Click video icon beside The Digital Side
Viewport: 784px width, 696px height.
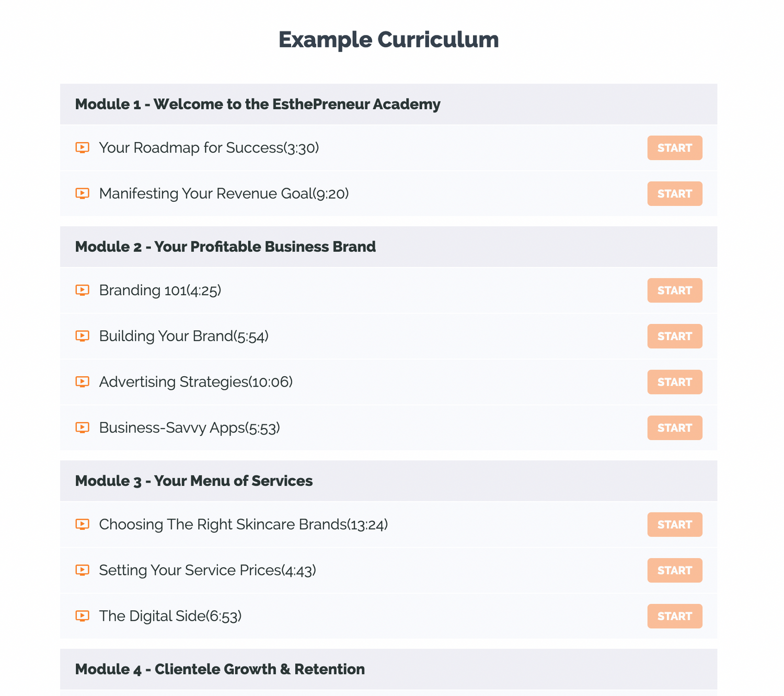82,616
